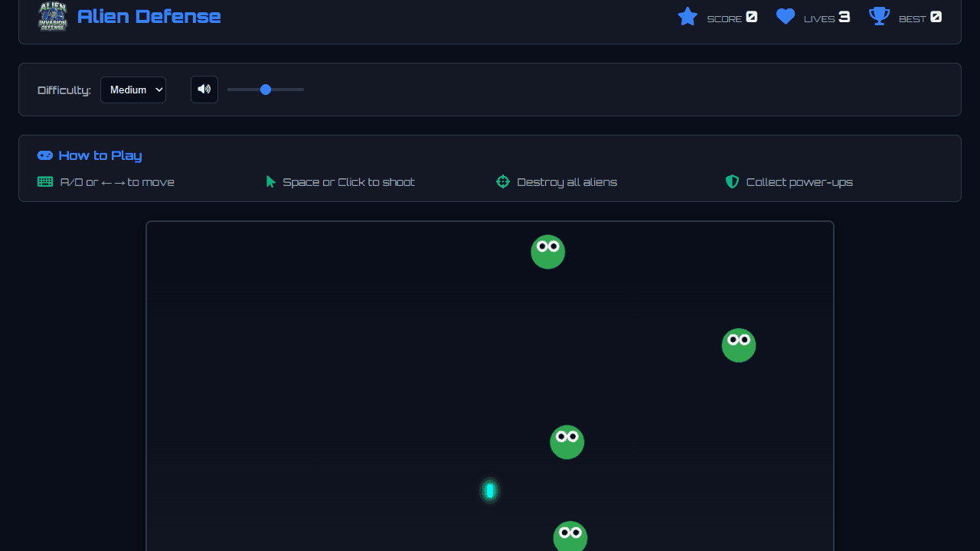Screen dimensions: 980x551
Task: Shoot the green alien on the right side
Action: (739, 345)
